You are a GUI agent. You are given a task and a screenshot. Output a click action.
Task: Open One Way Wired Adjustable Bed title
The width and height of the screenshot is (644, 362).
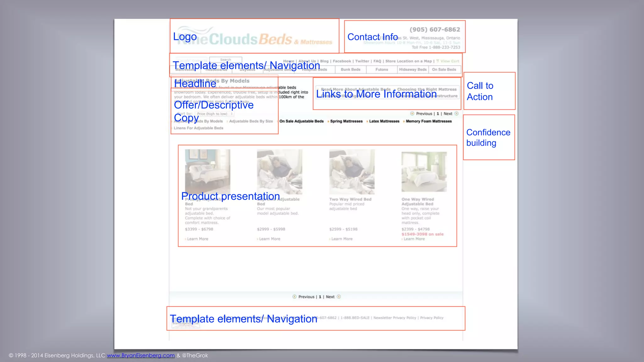pos(418,202)
